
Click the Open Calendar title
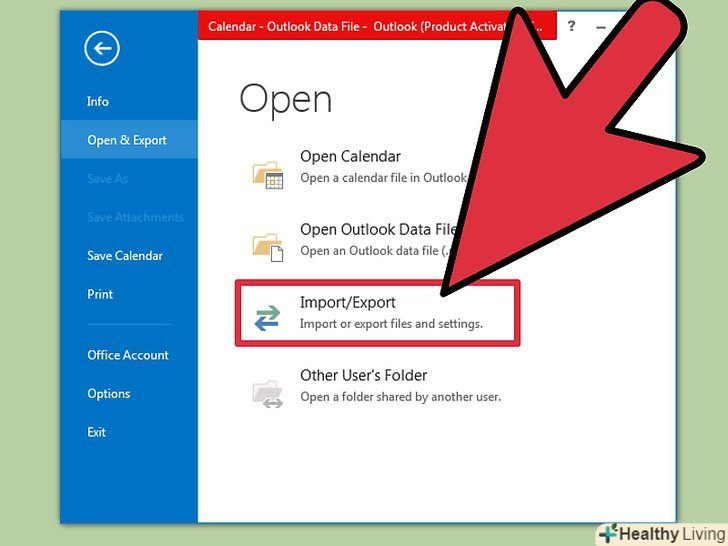(x=350, y=156)
